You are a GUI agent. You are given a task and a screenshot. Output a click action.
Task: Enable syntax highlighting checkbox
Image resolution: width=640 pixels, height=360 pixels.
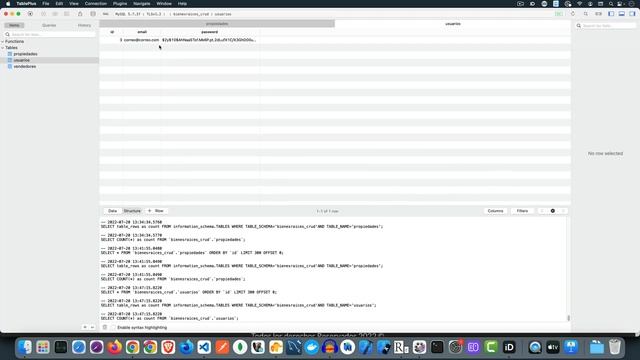(113, 327)
